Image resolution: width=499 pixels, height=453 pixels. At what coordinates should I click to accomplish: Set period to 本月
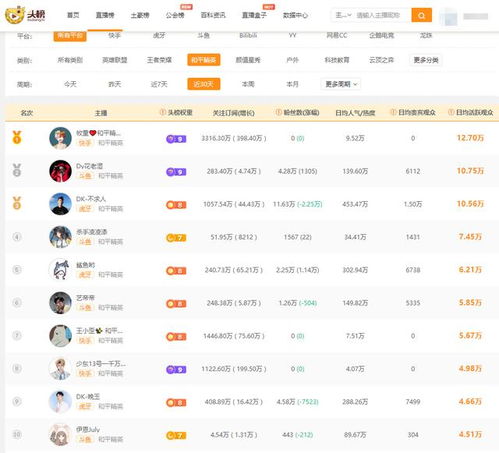pos(292,84)
